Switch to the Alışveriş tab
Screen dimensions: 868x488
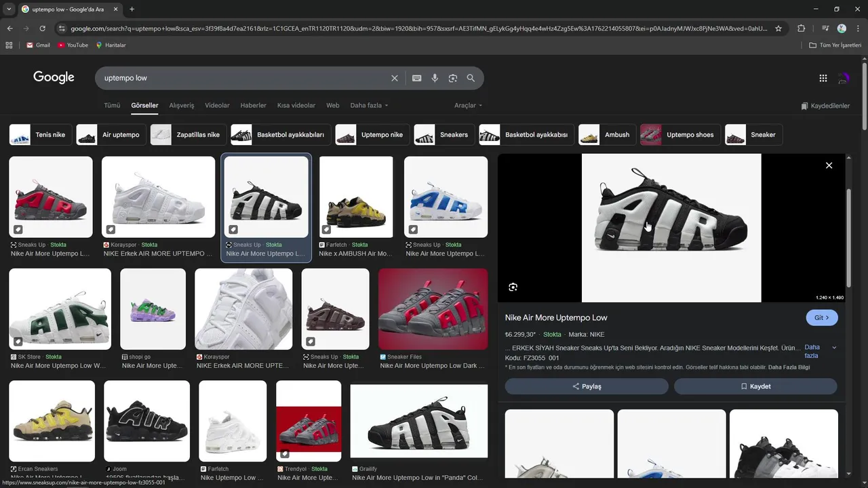tap(182, 106)
